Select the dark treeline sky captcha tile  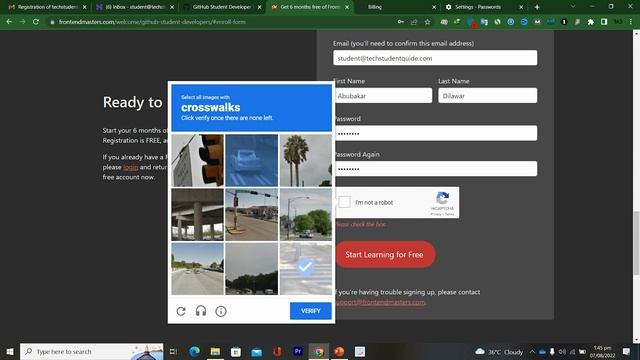(x=251, y=269)
